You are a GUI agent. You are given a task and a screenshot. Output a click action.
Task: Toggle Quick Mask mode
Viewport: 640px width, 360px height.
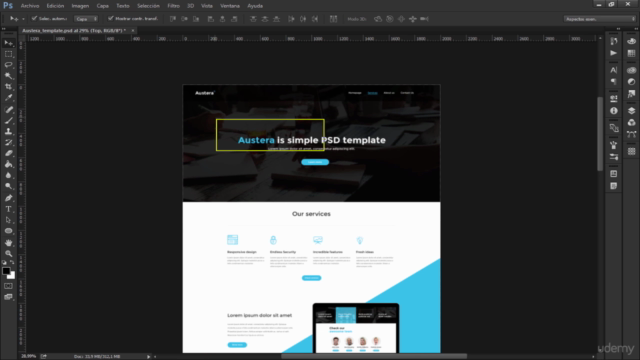click(x=9, y=286)
